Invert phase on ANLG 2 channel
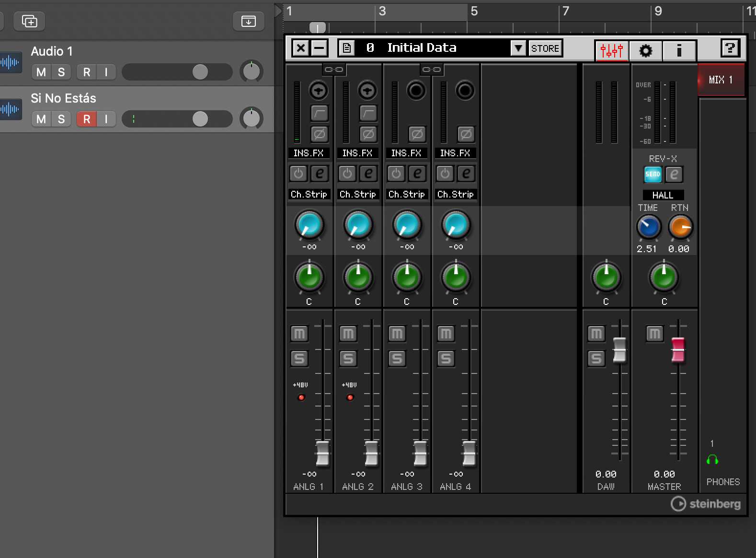Screen dimensions: 756x558 pyautogui.click(x=368, y=134)
